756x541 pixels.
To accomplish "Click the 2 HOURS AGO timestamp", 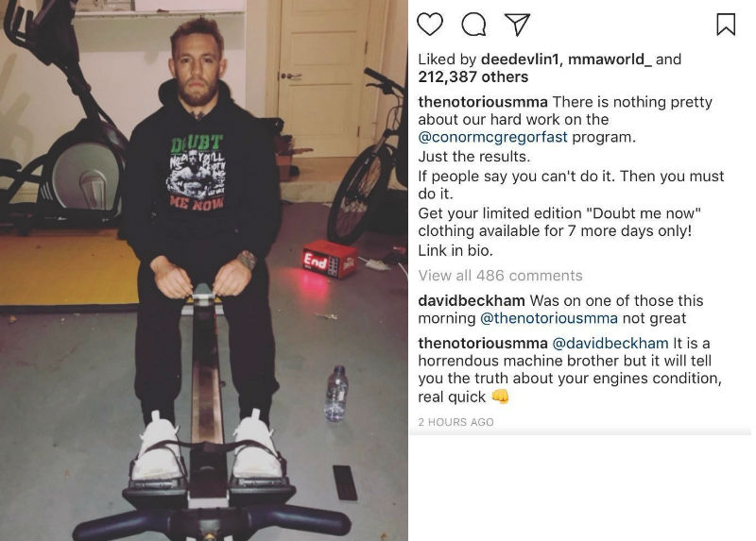I will (x=455, y=422).
